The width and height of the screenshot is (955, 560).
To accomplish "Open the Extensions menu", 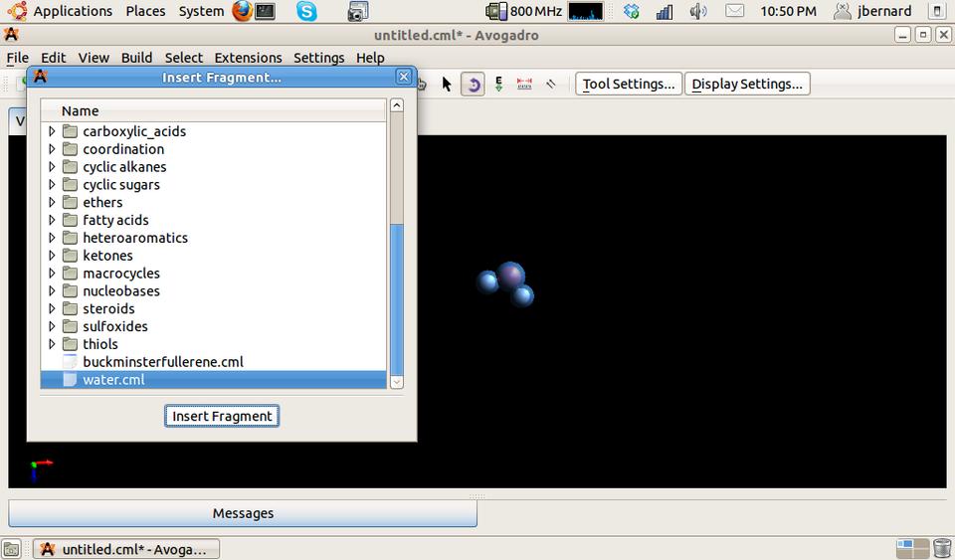I will tap(248, 58).
